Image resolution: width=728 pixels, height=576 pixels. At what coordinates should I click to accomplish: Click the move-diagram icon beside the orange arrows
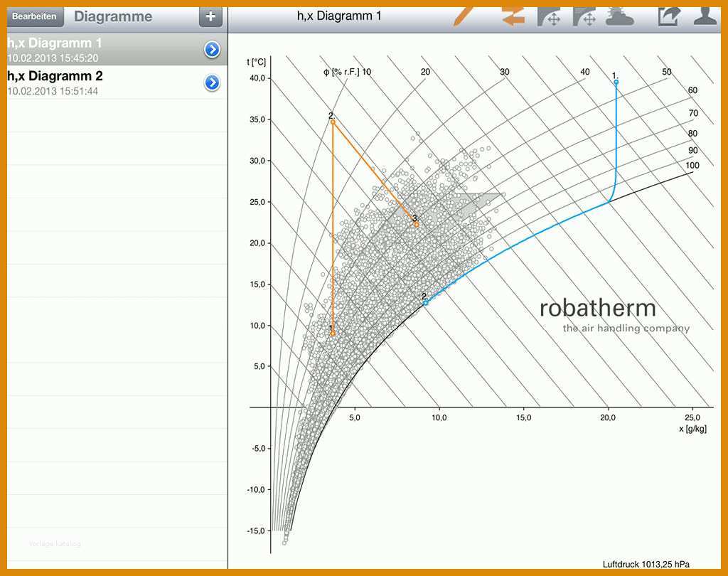[x=550, y=17]
